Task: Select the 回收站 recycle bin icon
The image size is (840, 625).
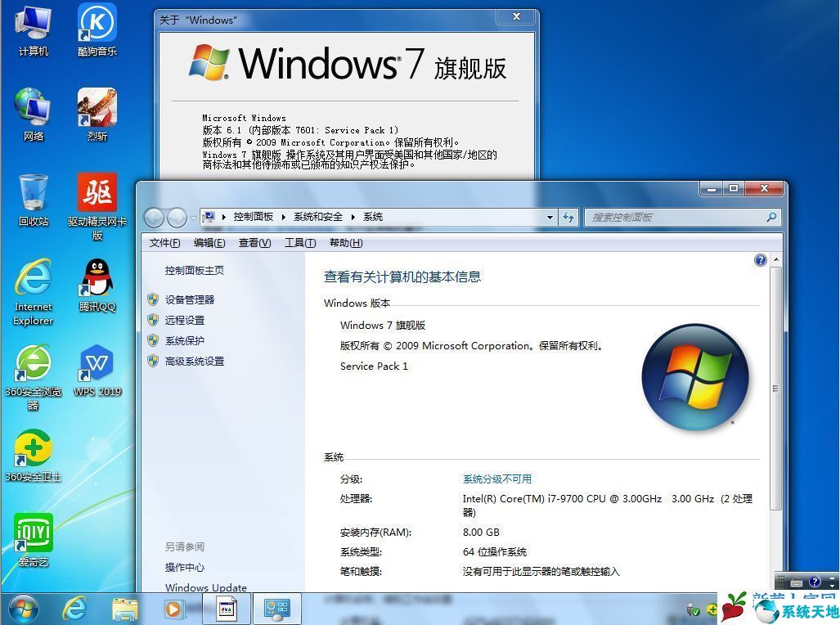Action: [34, 200]
